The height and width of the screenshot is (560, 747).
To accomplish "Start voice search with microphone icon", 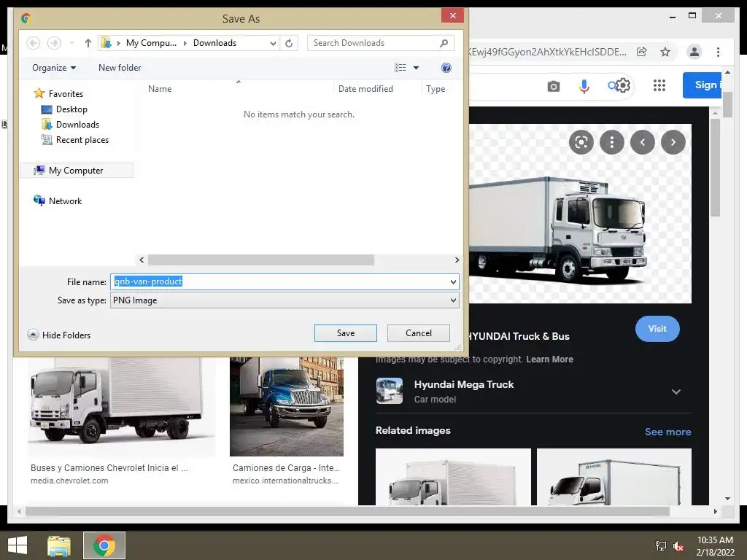I will 584,86.
